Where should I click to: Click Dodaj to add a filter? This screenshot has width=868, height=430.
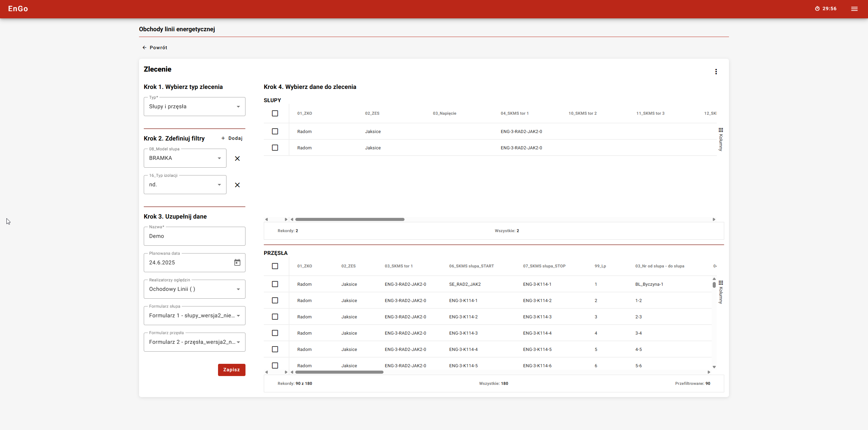click(x=232, y=138)
